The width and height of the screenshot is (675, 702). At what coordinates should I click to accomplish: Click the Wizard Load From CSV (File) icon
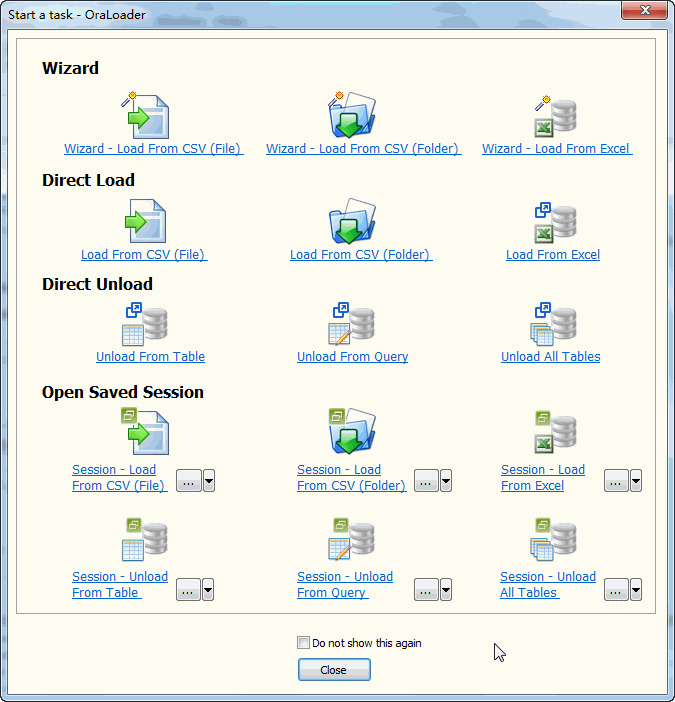145,116
